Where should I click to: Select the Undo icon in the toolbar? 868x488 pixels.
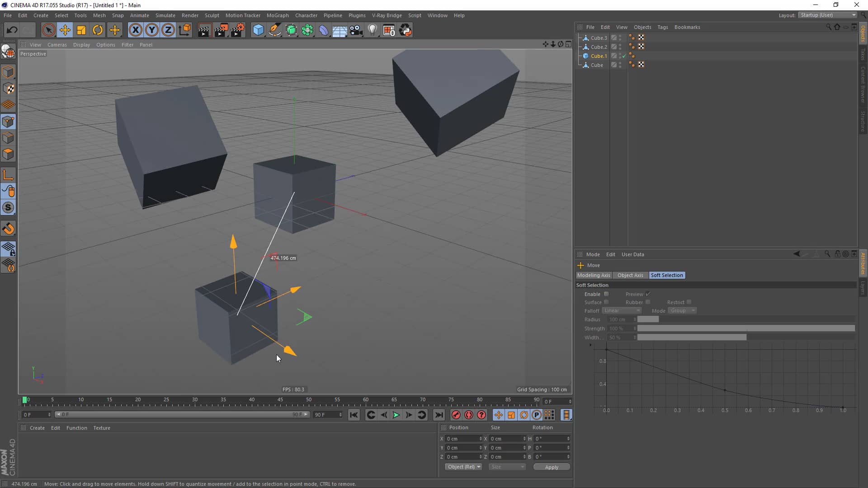point(12,30)
